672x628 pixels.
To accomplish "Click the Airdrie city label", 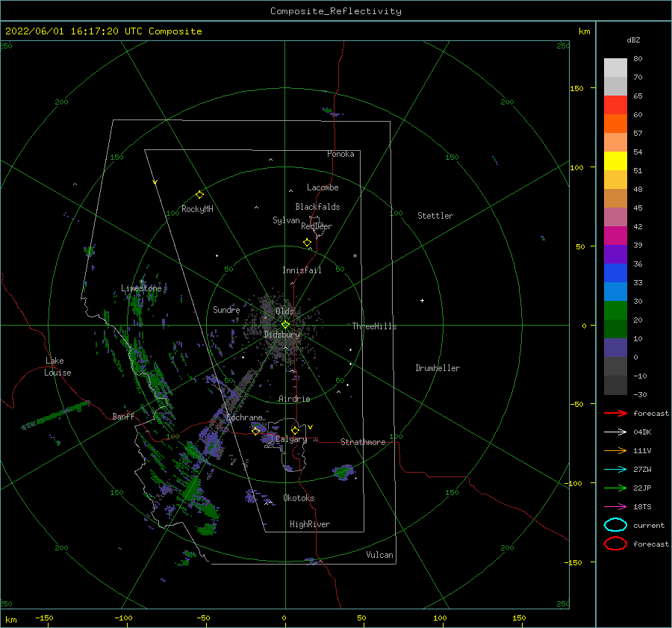I will 294,399.
